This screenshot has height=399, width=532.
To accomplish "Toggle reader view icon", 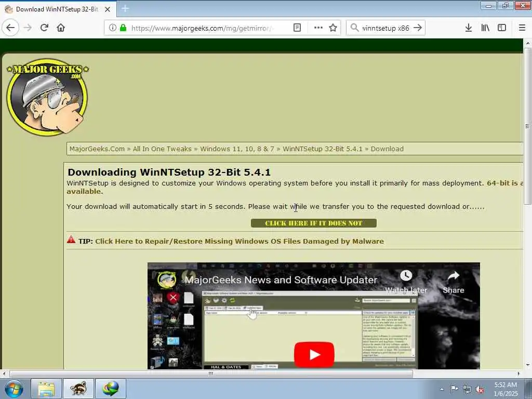I will coord(297,28).
